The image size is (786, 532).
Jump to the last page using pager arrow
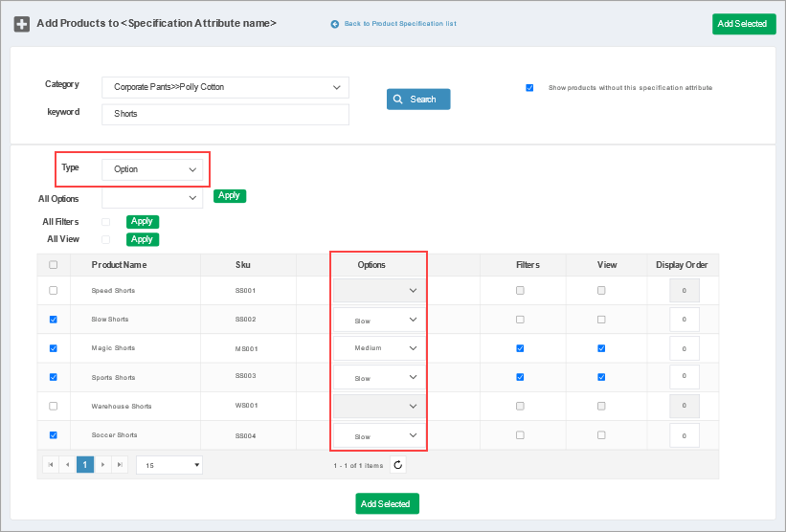(x=120, y=465)
